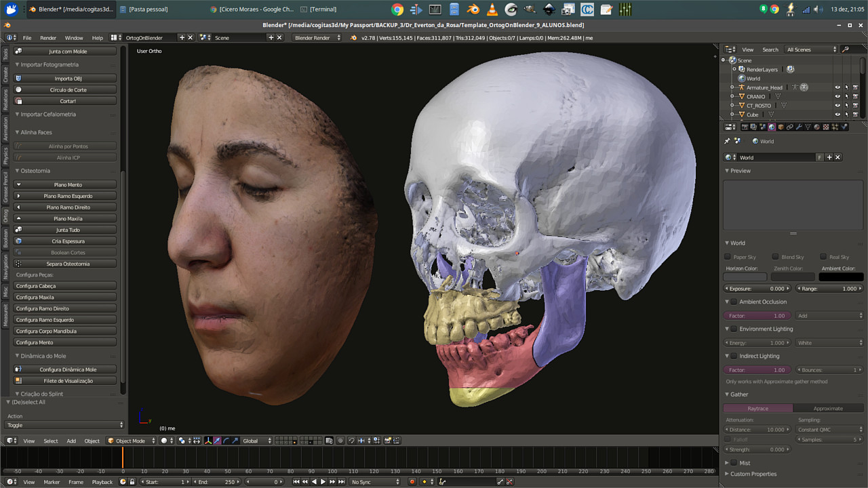Click the Configura Maxila button
The width and height of the screenshot is (868, 488).
point(65,298)
